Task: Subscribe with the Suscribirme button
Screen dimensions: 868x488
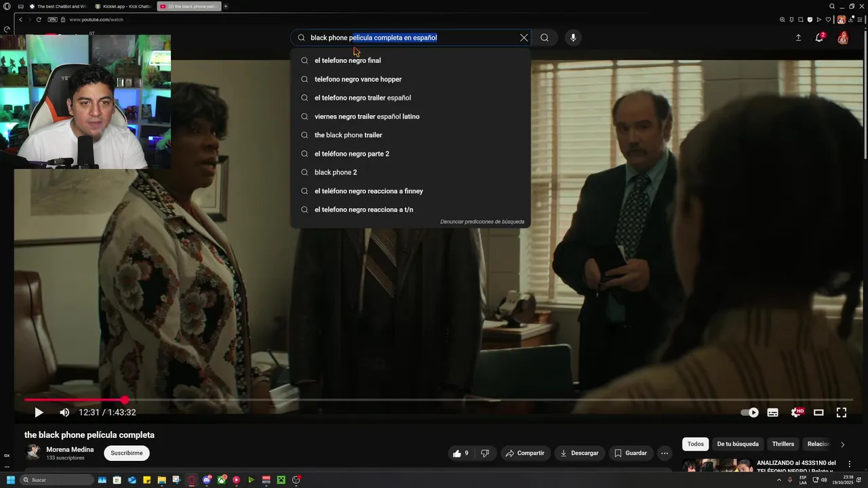Action: click(127, 453)
